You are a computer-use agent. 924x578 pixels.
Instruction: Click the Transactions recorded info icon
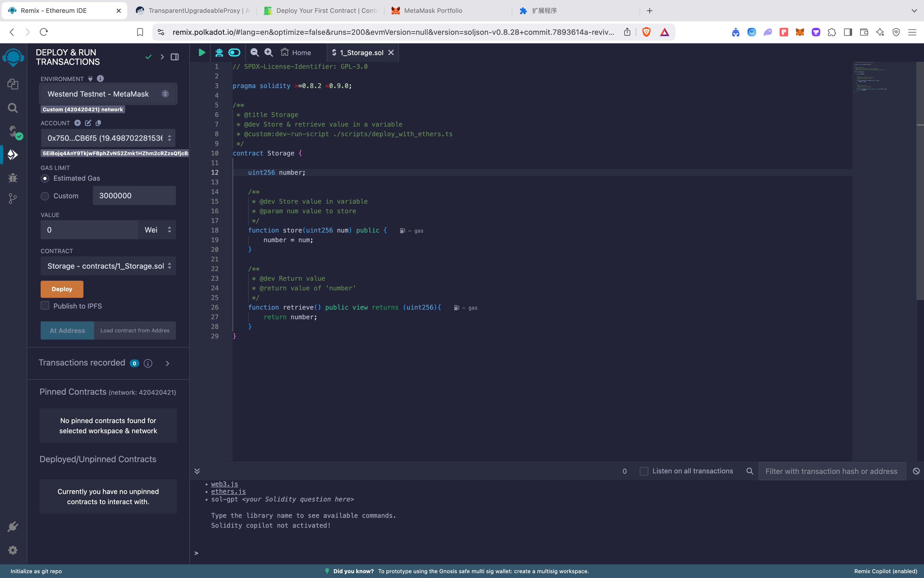coord(148,363)
